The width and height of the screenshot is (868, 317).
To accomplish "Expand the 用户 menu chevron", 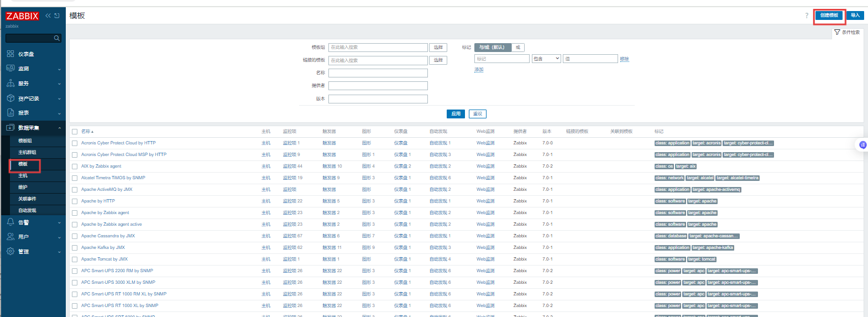I will coord(59,237).
